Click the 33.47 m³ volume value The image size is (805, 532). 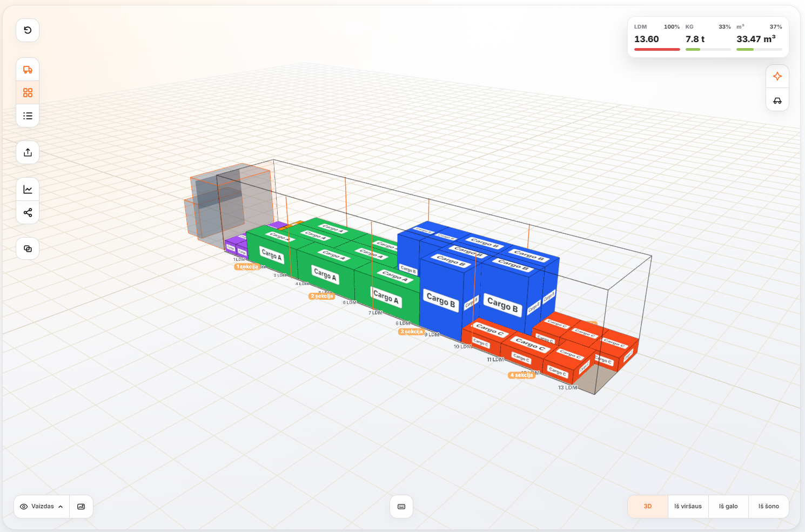pos(756,39)
